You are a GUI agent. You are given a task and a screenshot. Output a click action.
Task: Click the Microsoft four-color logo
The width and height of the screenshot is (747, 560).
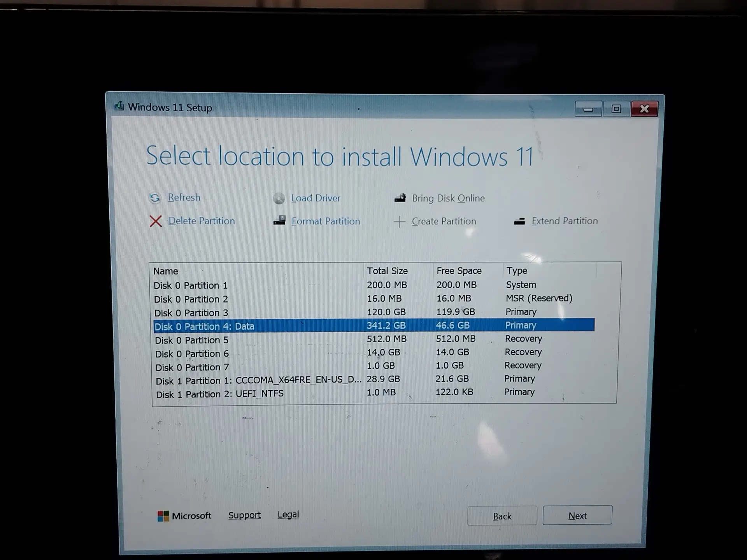(163, 516)
